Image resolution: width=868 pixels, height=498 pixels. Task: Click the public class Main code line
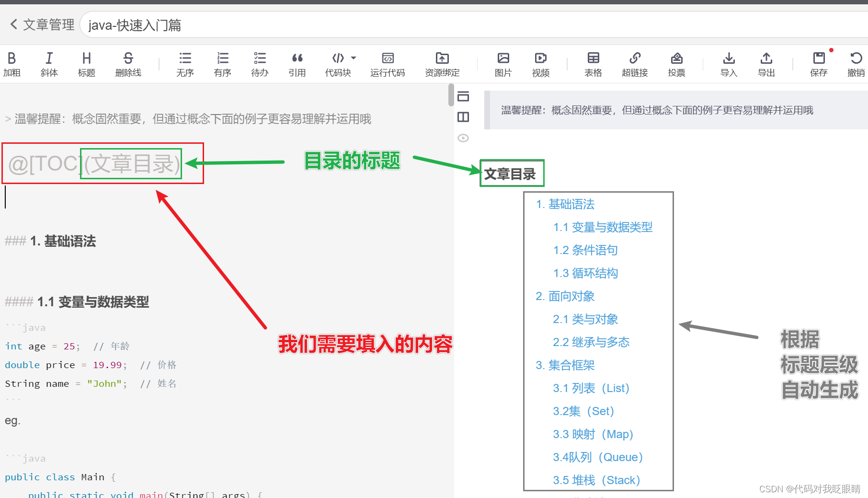pos(60,477)
